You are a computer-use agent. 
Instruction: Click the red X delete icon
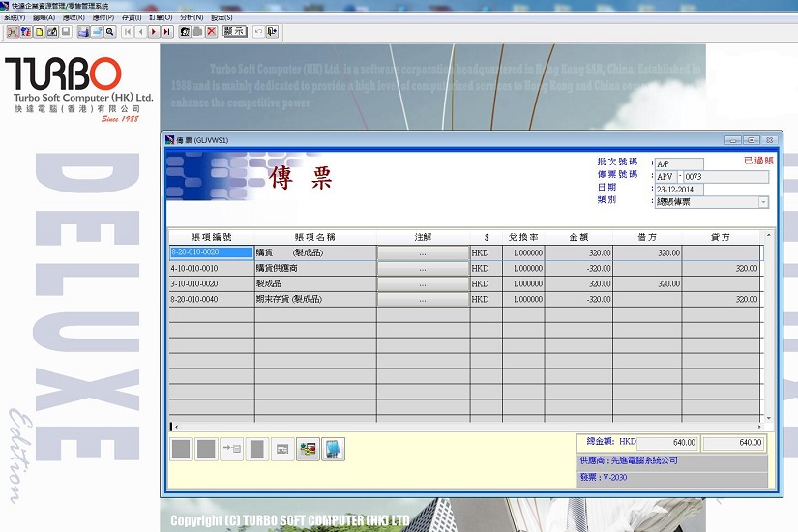(x=211, y=32)
